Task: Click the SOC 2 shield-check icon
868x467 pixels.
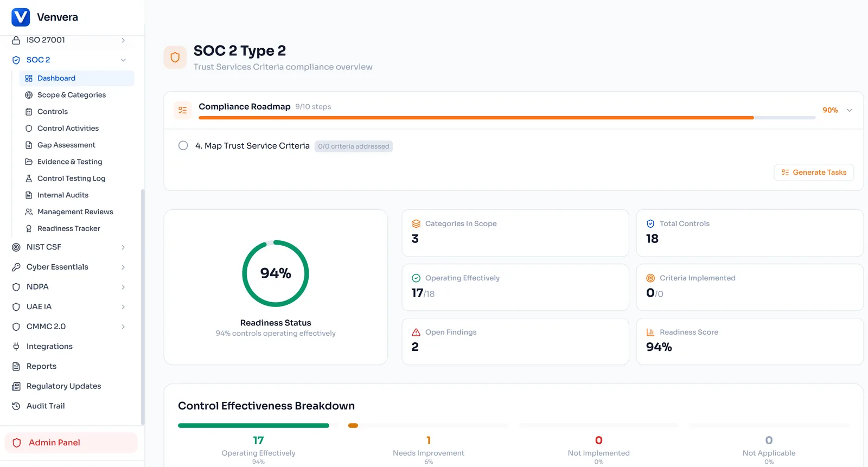Action: point(16,60)
